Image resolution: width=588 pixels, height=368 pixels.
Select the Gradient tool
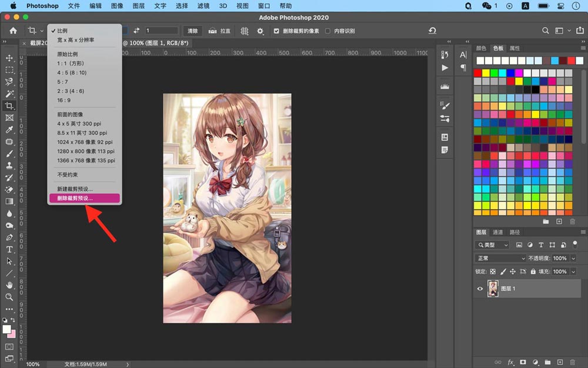(x=9, y=201)
